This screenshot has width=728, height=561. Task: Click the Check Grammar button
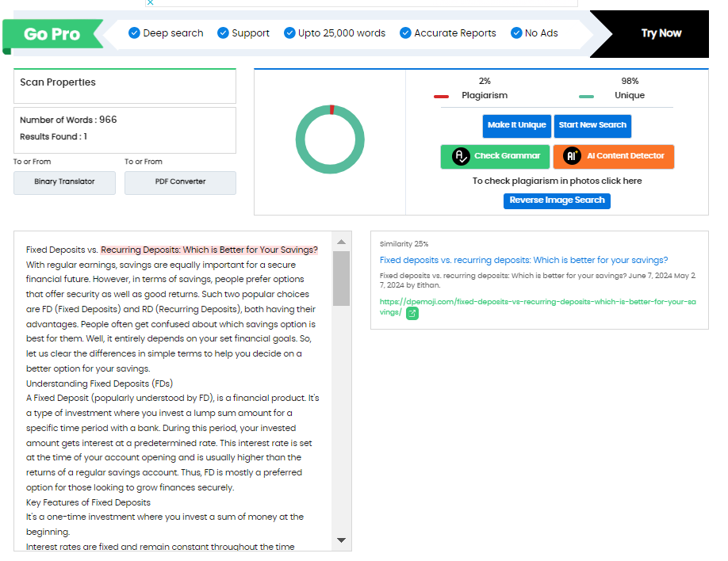(495, 156)
